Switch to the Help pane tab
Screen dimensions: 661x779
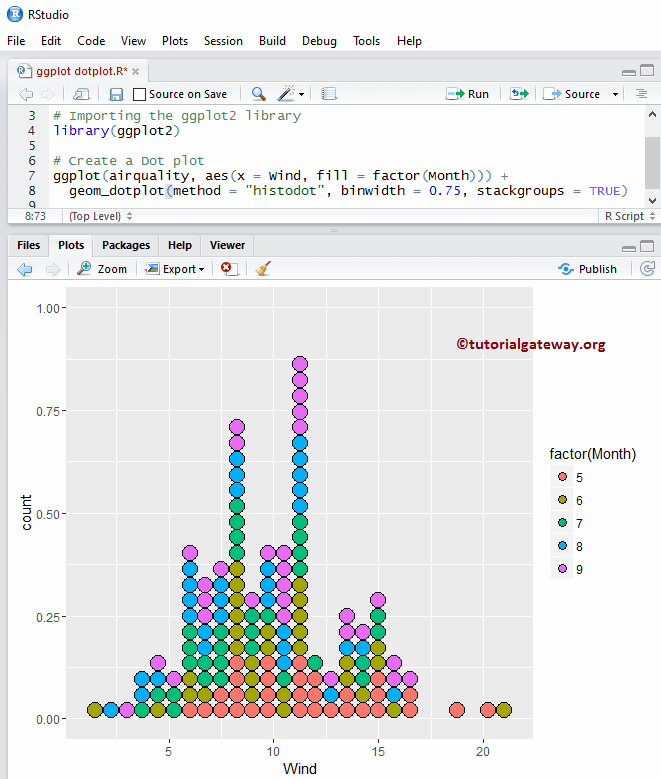pos(179,245)
